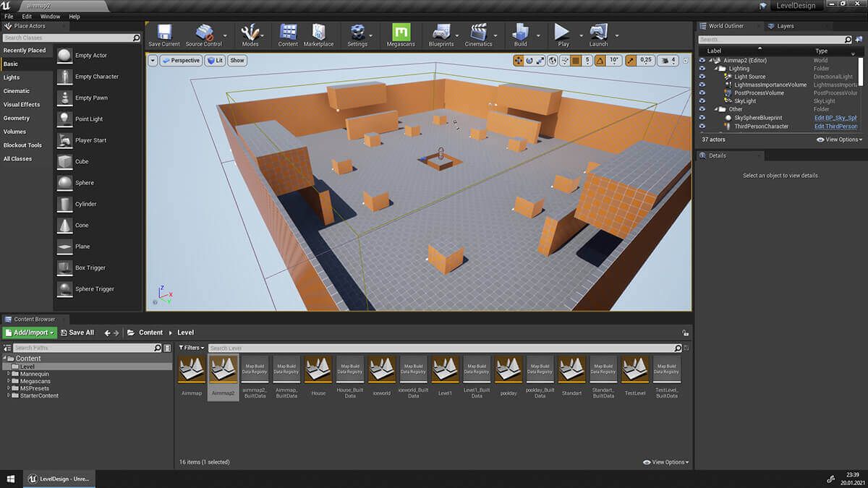
Task: Open Blueprints from the toolbar
Action: click(x=441, y=33)
